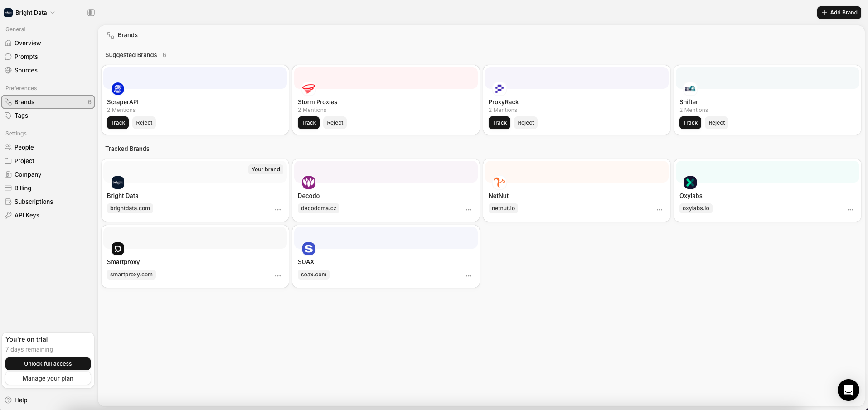Viewport: 868px width, 410px height.
Task: Click the Smartproxy logo icon
Action: pyautogui.click(x=118, y=249)
